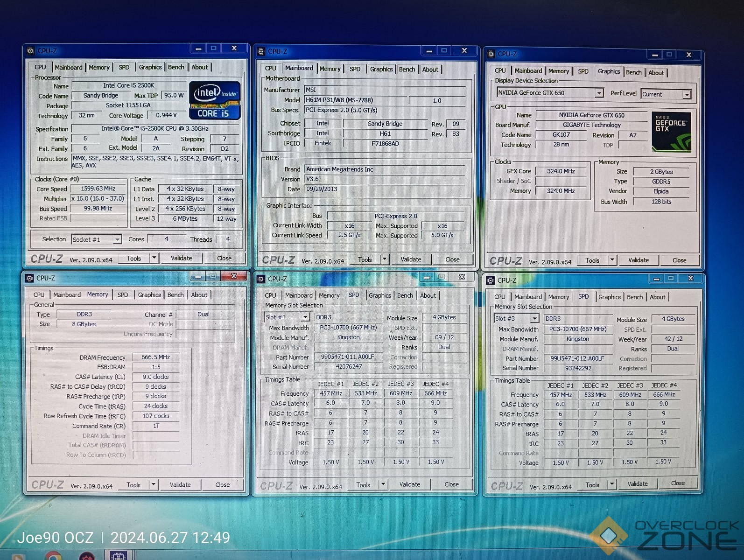Click Validate in the Mainboard window
This screenshot has width=744, height=560.
pos(411,259)
